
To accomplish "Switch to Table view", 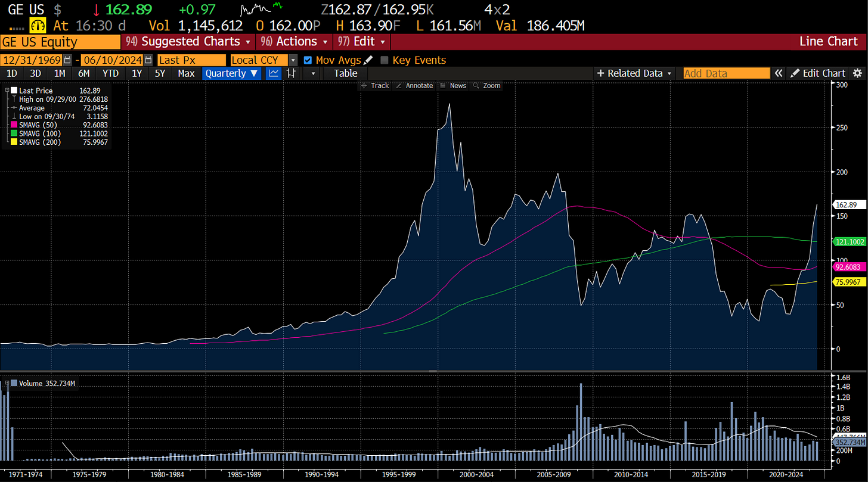I will pyautogui.click(x=346, y=73).
